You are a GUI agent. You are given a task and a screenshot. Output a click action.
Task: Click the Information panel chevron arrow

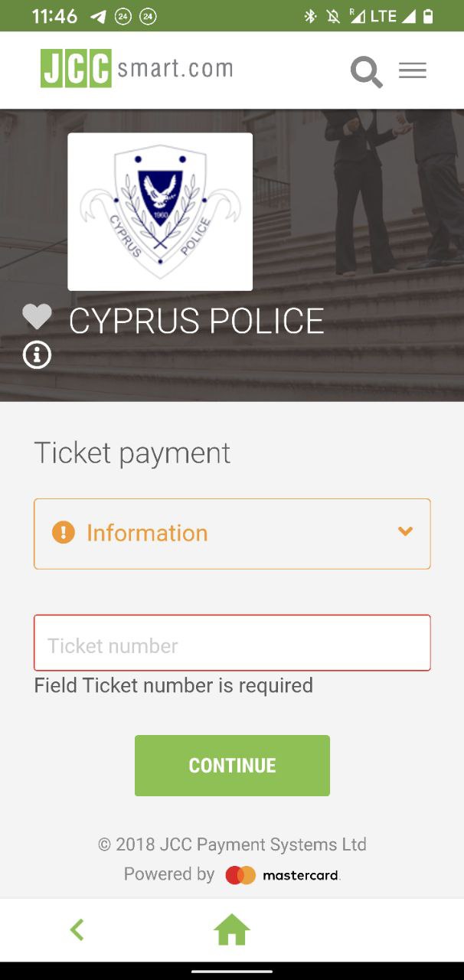[405, 531]
